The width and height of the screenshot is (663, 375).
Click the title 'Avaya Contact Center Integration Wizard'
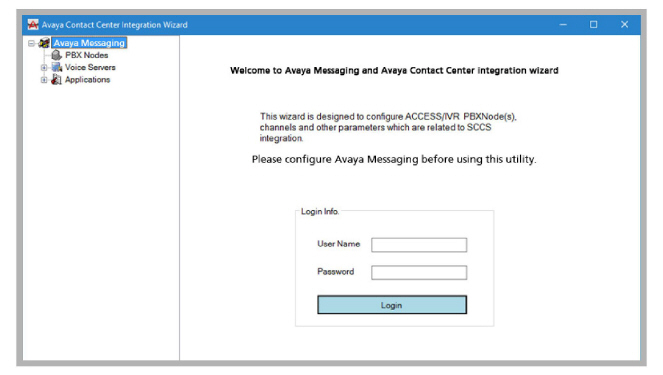[115, 25]
